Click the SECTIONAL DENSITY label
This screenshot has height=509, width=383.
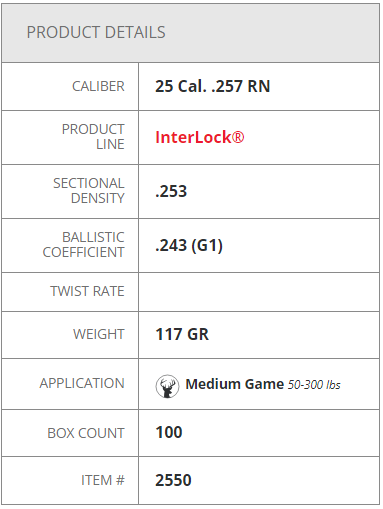(x=89, y=191)
